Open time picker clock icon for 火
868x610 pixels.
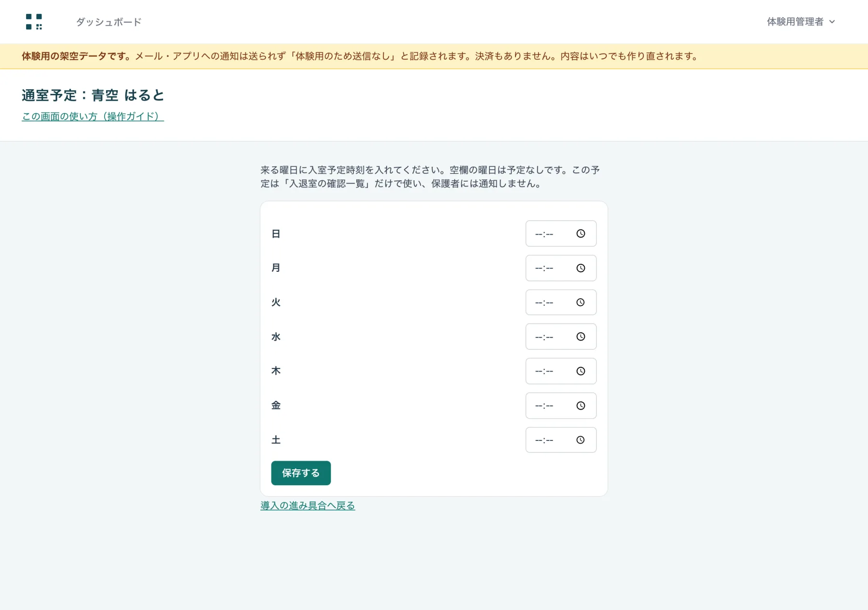pos(581,303)
